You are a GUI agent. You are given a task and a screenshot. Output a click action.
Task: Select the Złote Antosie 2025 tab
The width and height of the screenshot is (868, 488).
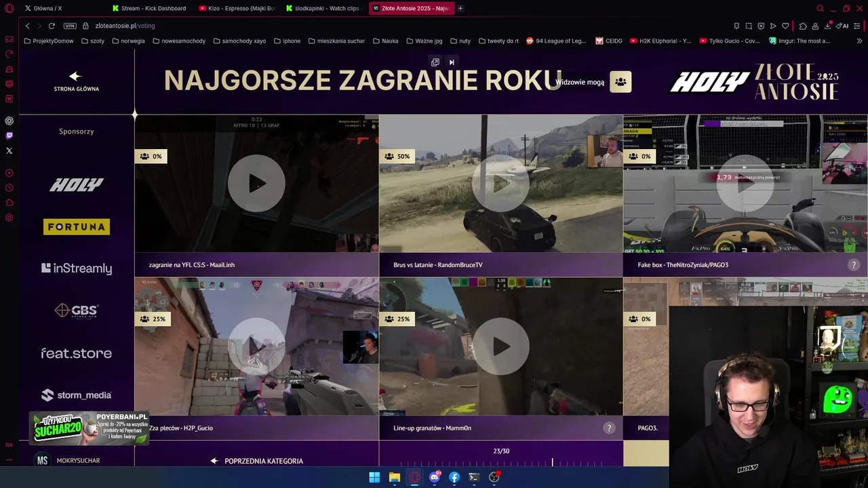412,8
